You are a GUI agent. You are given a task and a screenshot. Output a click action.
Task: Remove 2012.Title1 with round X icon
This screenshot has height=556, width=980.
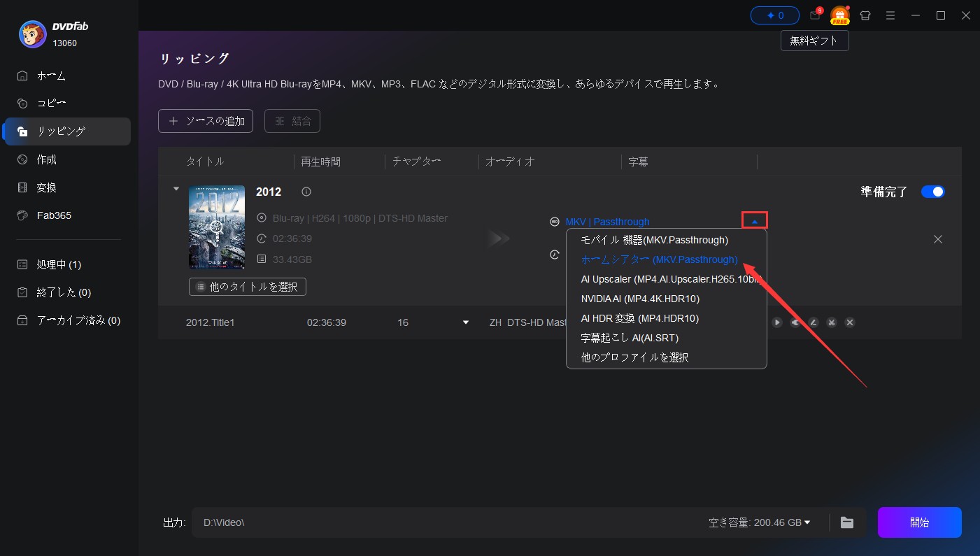[x=850, y=322]
